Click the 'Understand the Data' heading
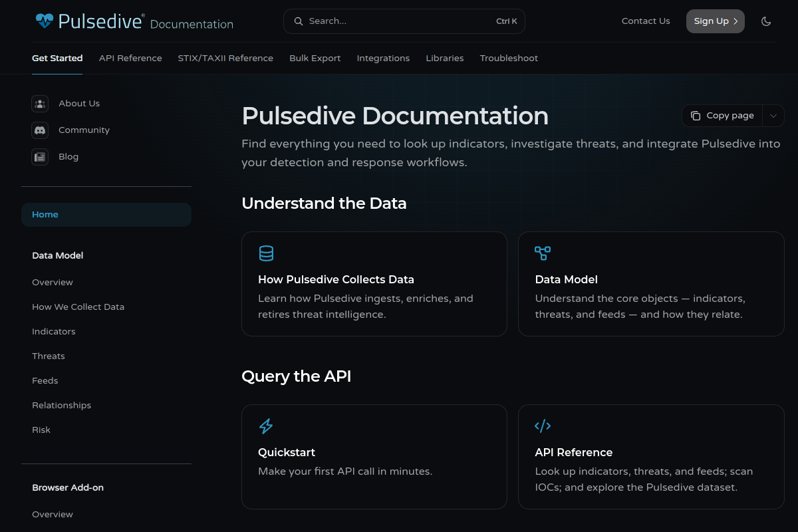798x532 pixels. (x=324, y=203)
